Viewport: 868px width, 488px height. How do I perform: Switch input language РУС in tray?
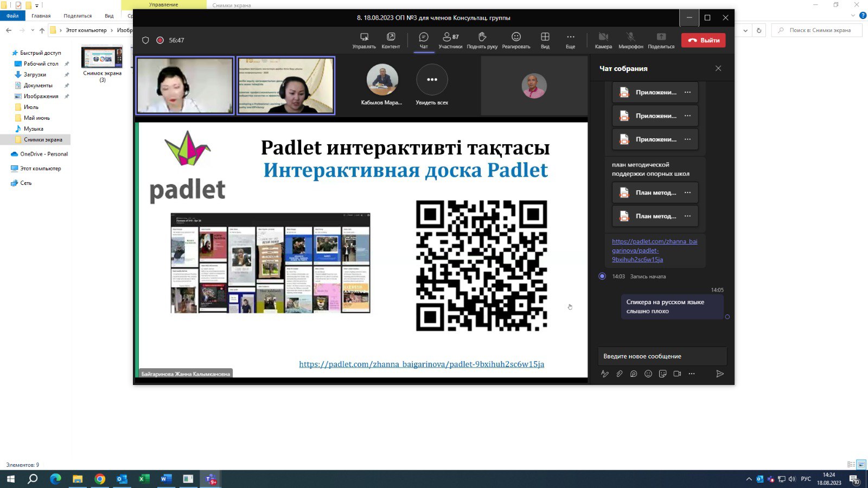[806, 479]
